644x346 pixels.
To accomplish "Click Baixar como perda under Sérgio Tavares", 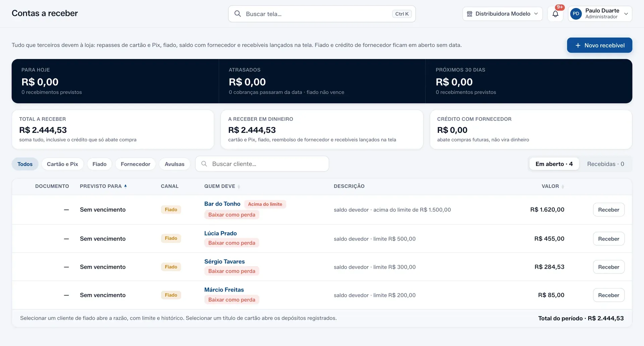I will [232, 271].
